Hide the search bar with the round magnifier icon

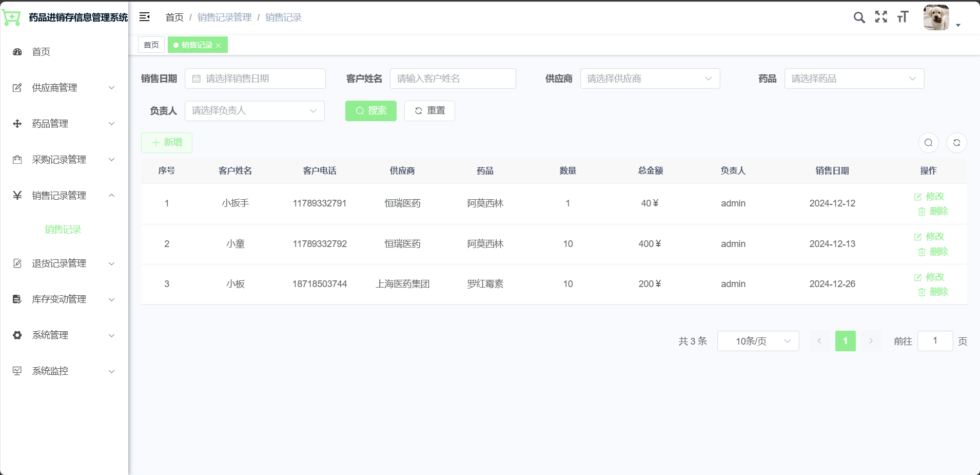click(929, 143)
